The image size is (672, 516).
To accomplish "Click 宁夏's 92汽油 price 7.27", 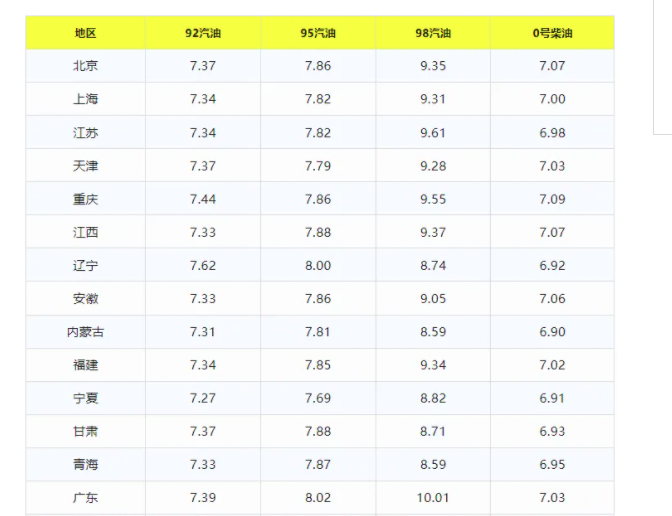I will coord(203,398).
